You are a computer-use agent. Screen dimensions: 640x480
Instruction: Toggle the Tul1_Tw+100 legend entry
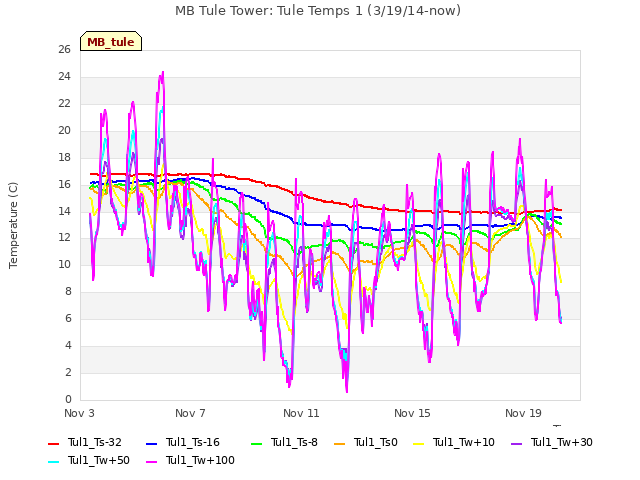190,460
